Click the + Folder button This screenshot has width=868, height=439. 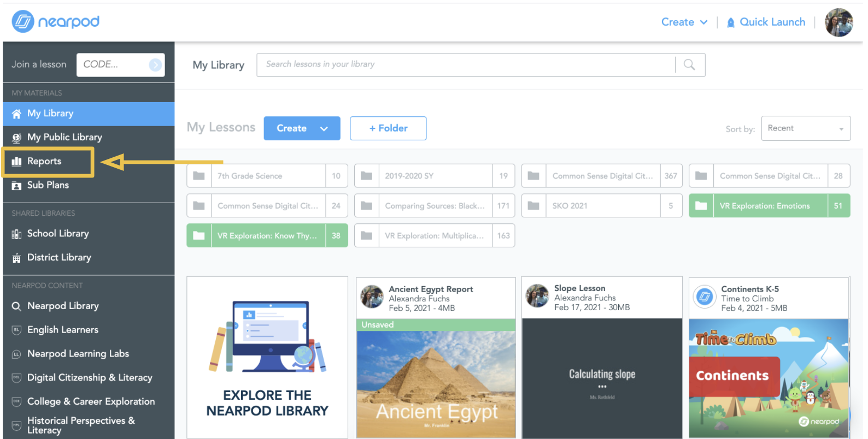tap(388, 128)
